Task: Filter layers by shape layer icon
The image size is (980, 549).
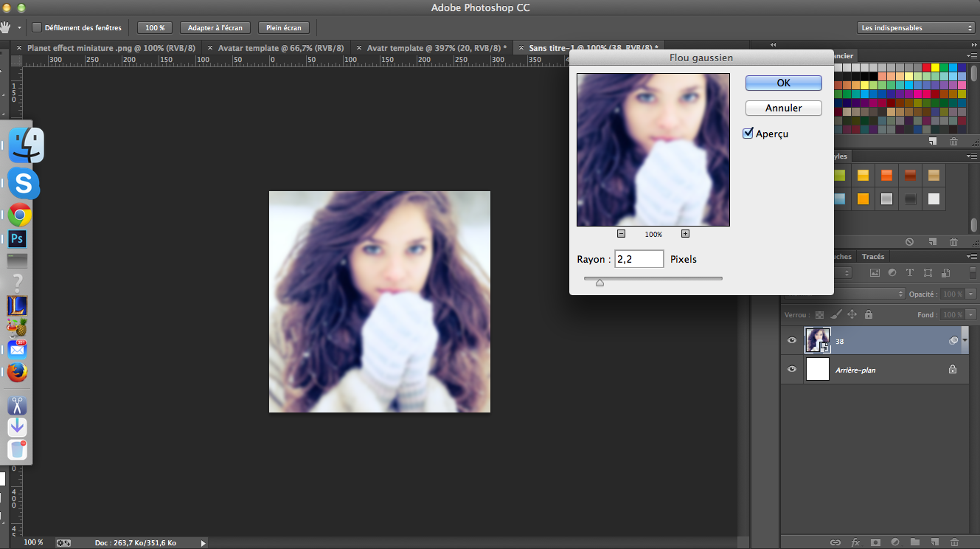Action: [928, 272]
